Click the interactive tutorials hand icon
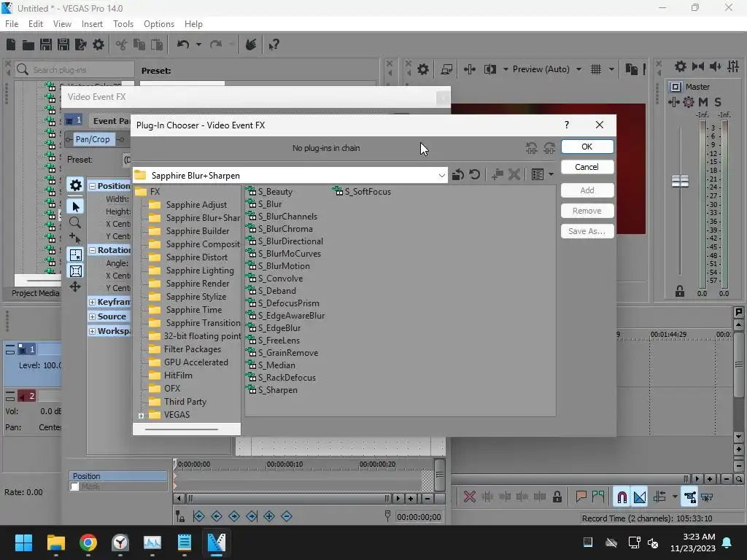Viewport: 747px width, 560px height. tap(251, 44)
